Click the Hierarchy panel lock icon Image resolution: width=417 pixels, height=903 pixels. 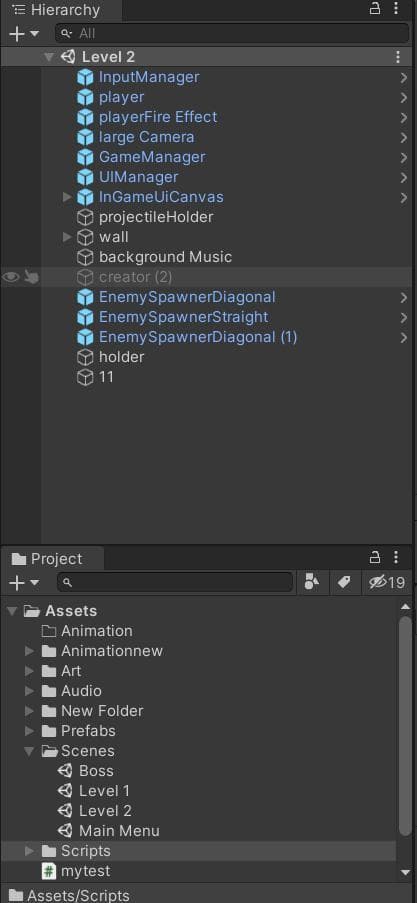[x=375, y=9]
